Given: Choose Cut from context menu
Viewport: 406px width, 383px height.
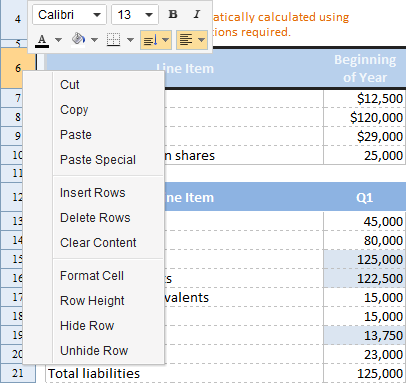Looking at the screenshot, I should pyautogui.click(x=108, y=85).
